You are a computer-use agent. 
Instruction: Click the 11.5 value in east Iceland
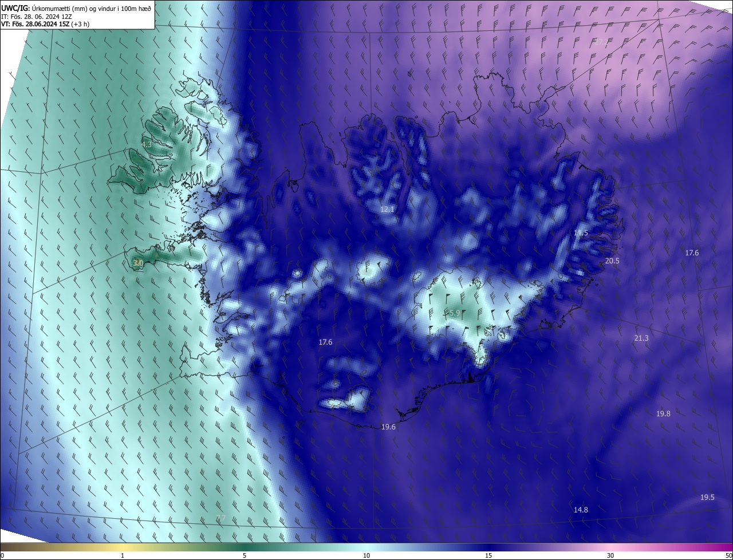[581, 233]
